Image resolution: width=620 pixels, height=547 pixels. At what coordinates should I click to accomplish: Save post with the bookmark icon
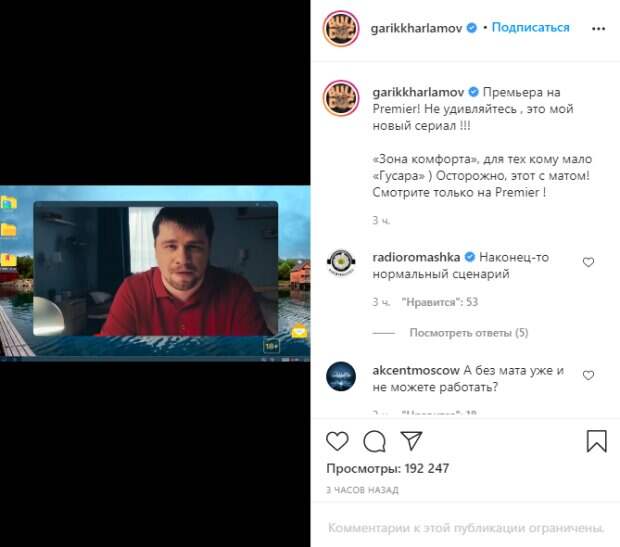(596, 441)
